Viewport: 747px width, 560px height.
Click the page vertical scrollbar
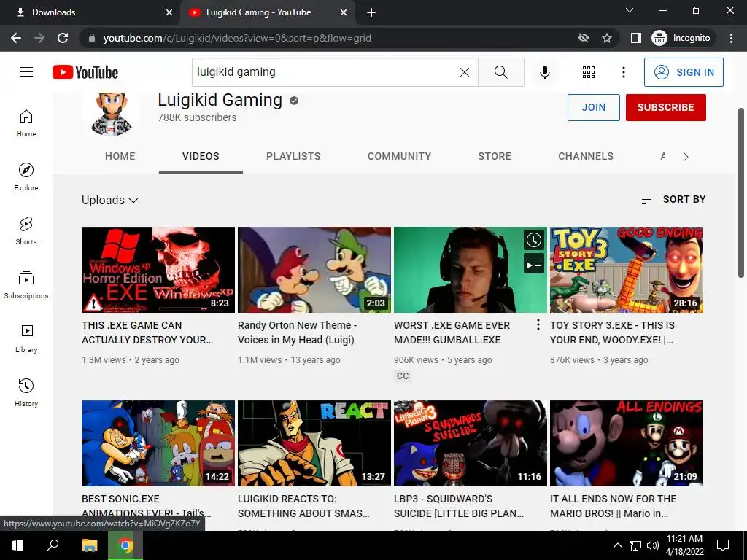(x=741, y=192)
